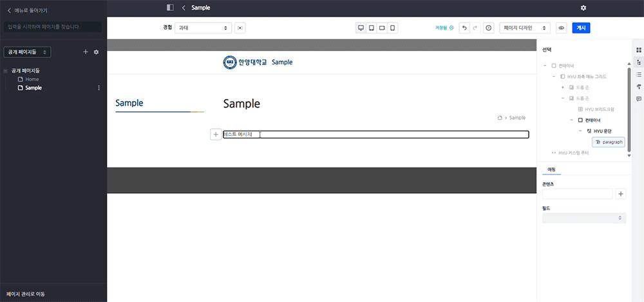Toggle the product menu sidebar panel icon
This screenshot has width=644, height=302.
pyautogui.click(x=170, y=8)
